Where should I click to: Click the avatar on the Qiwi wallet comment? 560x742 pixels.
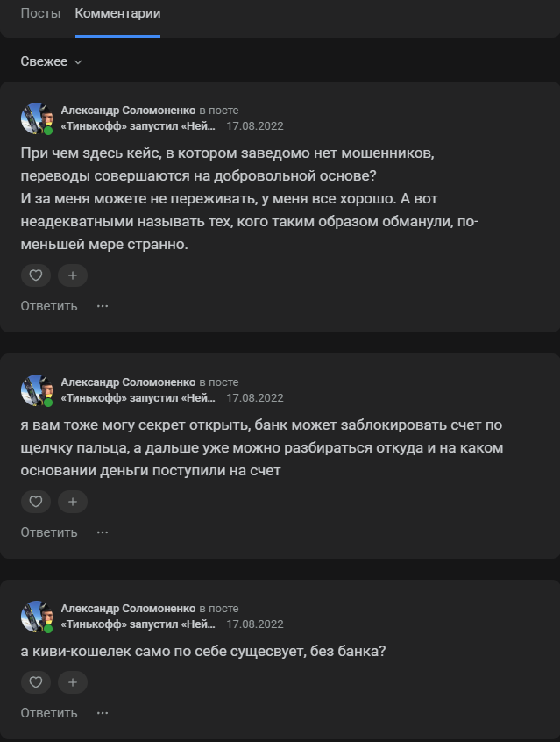coord(37,617)
